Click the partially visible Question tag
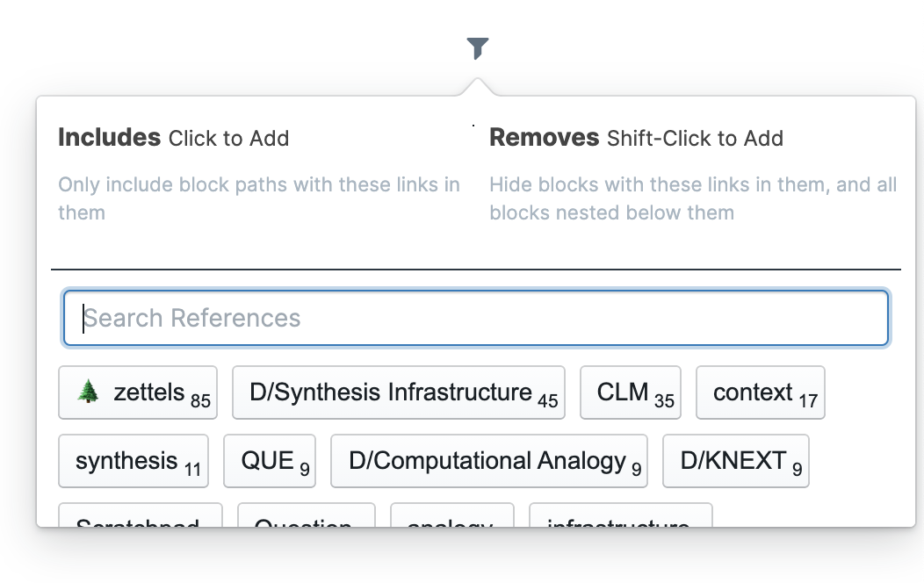Image resolution: width=924 pixels, height=583 pixels. click(306, 518)
